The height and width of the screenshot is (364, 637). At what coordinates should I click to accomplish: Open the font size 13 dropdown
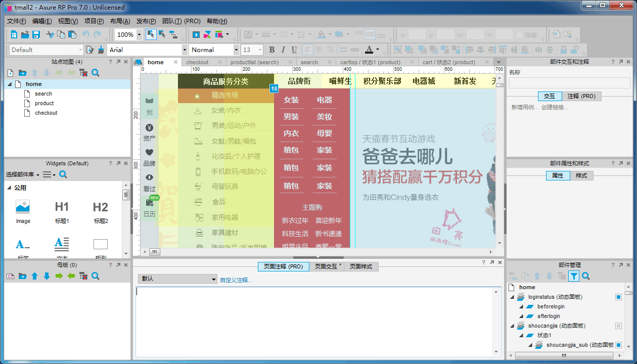260,50
